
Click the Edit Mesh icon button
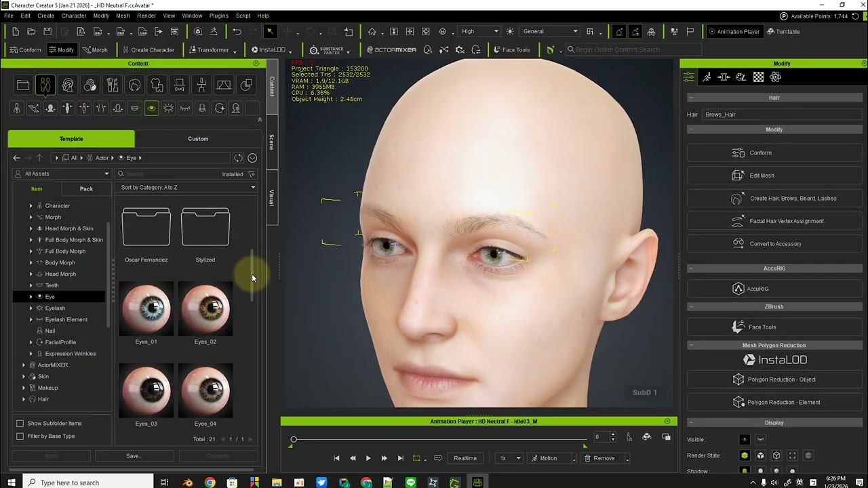click(x=738, y=176)
